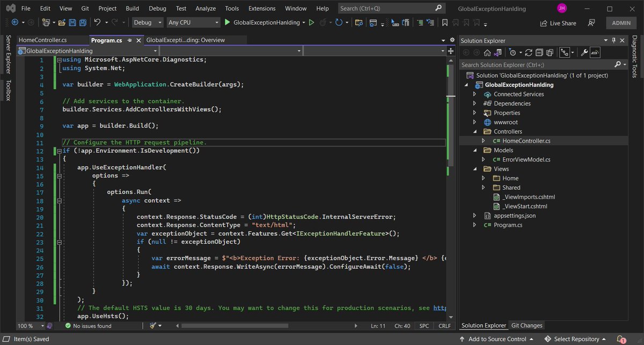
Task: Expand the Dependencies node
Action: pyautogui.click(x=474, y=104)
